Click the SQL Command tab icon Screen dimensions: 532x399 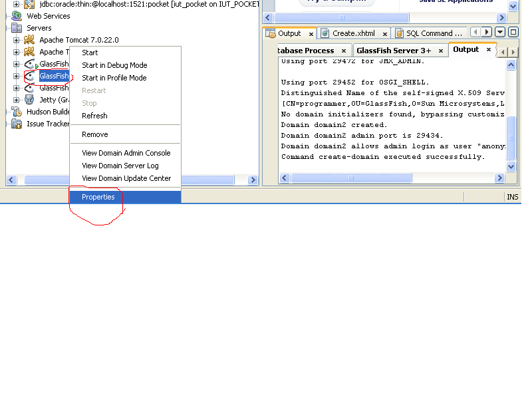pyautogui.click(x=400, y=33)
